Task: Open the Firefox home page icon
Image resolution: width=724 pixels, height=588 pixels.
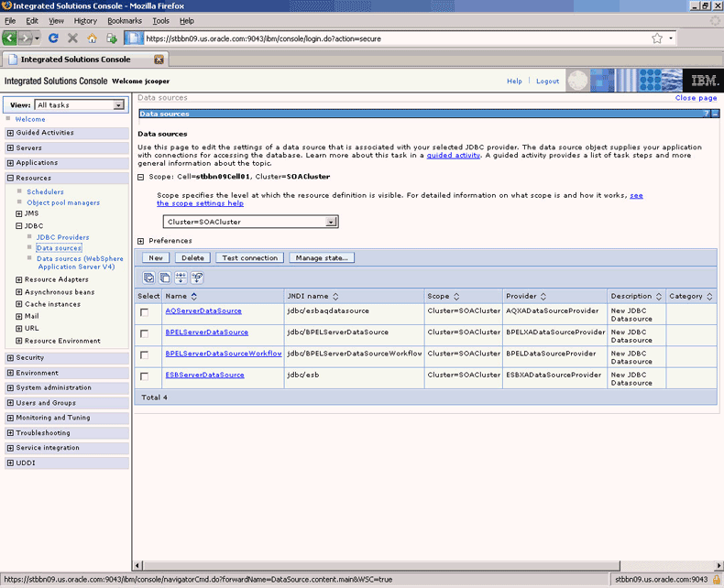Action: (93, 38)
